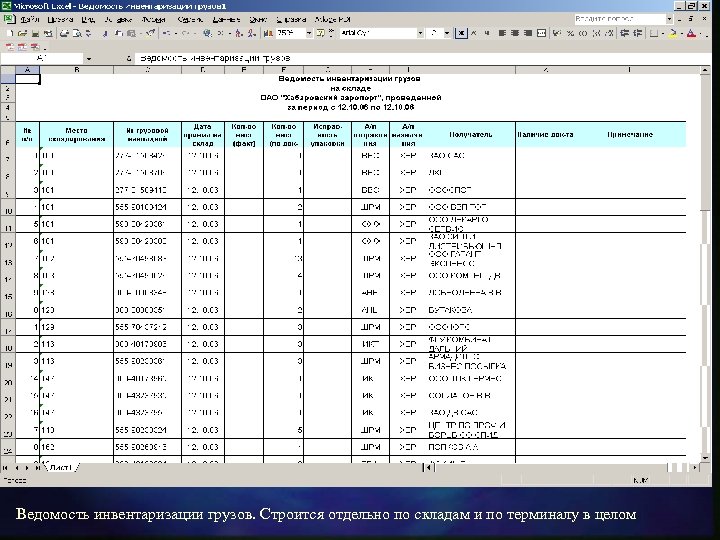Click the Copy toolbar icon
Viewport: 720px width, 540px height.
tap(118, 33)
